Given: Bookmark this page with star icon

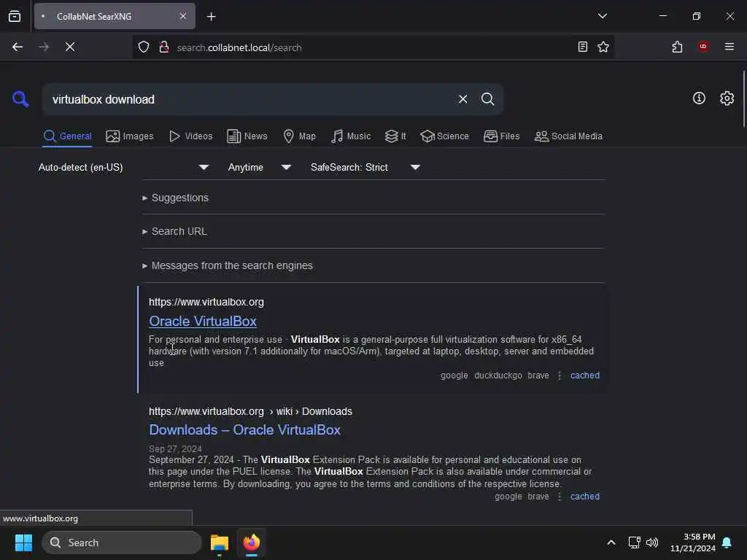Looking at the screenshot, I should pos(603,47).
